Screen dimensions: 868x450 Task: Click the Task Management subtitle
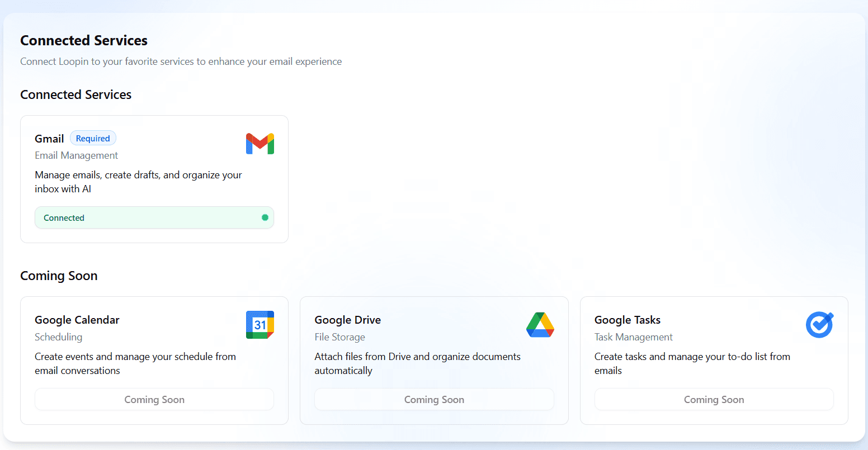[x=633, y=337]
